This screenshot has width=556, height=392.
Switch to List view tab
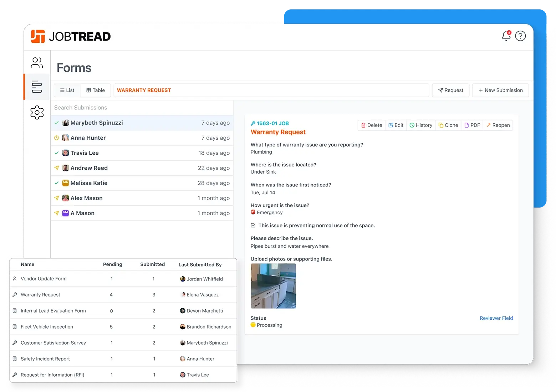[67, 90]
